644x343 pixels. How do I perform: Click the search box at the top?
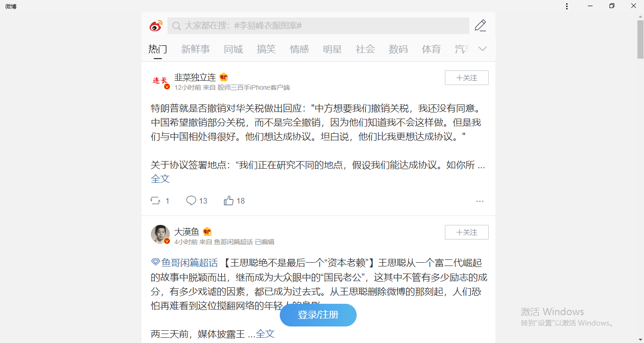318,26
